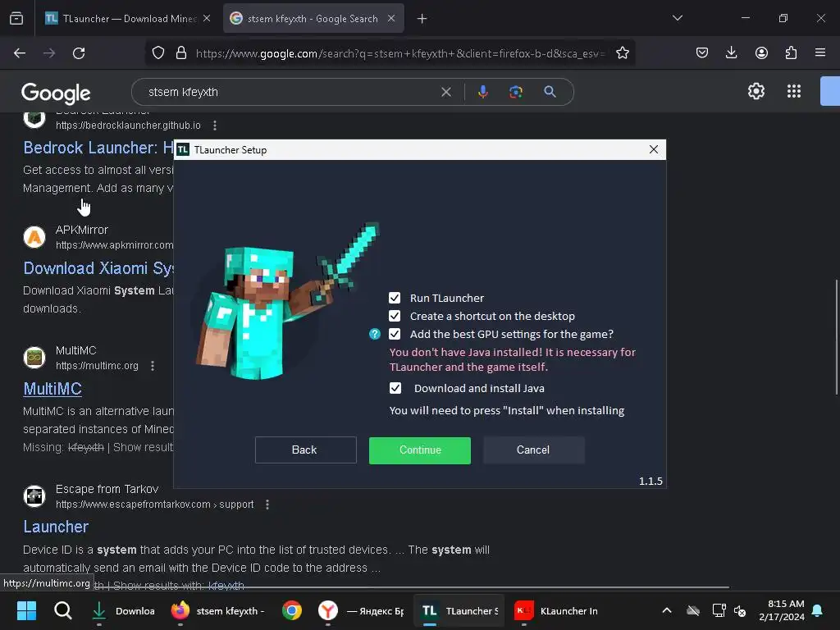Show hidden system tray icons
The height and width of the screenshot is (630, 840).
(666, 610)
